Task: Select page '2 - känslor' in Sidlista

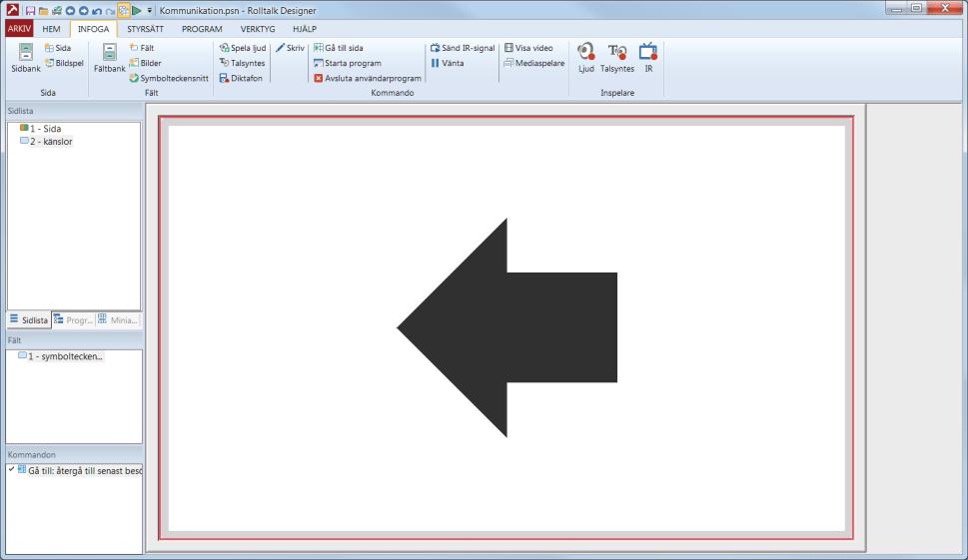Action: [x=46, y=141]
